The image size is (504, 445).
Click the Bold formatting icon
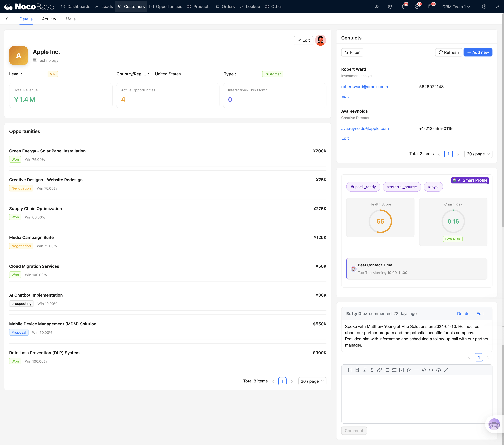pyautogui.click(x=357, y=370)
